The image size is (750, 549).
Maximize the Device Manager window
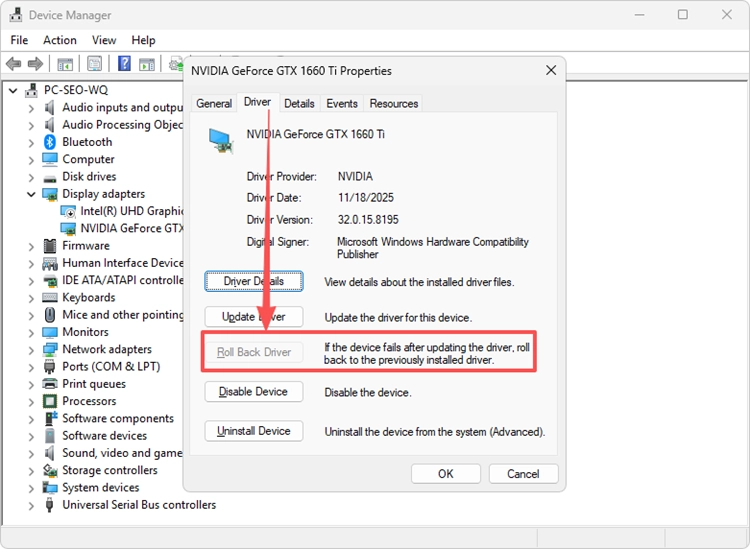pos(683,15)
